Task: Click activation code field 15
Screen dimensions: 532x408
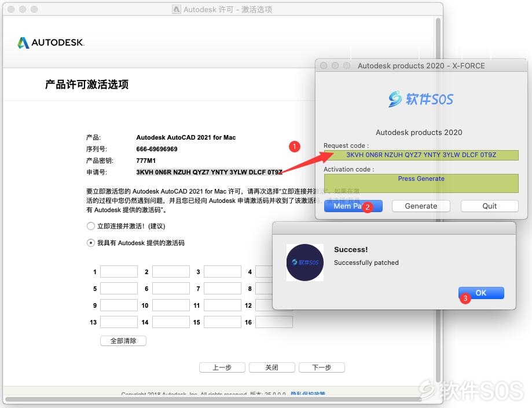Action: (x=222, y=322)
